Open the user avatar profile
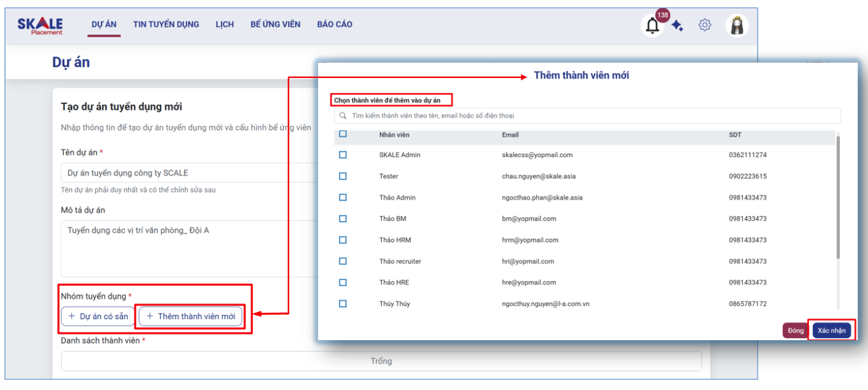The image size is (868, 390). (737, 26)
